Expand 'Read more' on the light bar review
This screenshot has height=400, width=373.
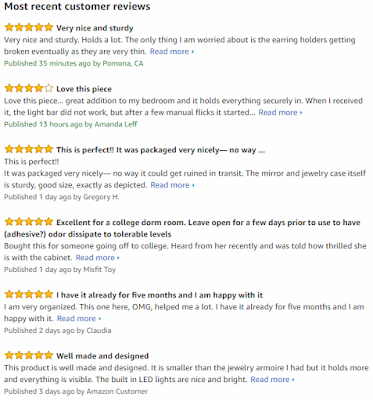click(281, 113)
